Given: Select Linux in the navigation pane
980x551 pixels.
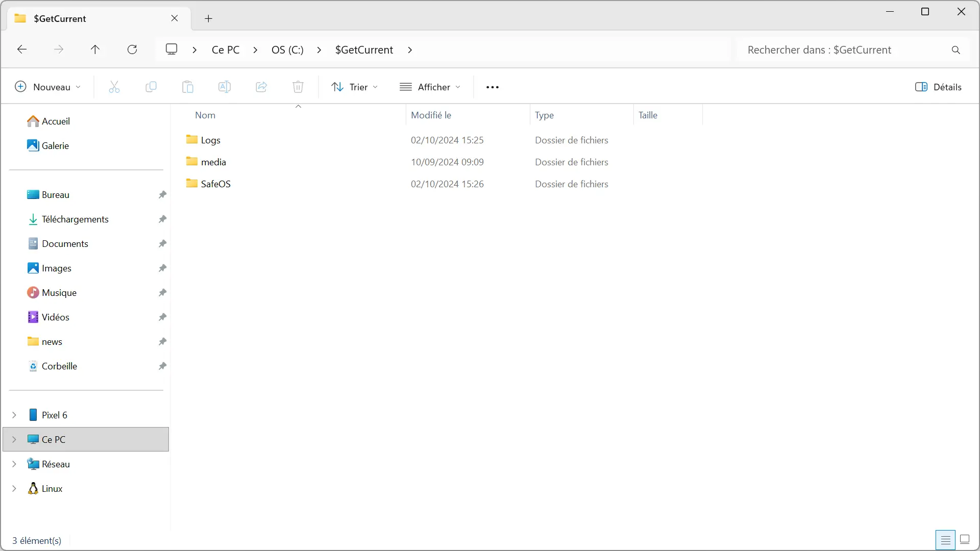Looking at the screenshot, I should pyautogui.click(x=52, y=489).
